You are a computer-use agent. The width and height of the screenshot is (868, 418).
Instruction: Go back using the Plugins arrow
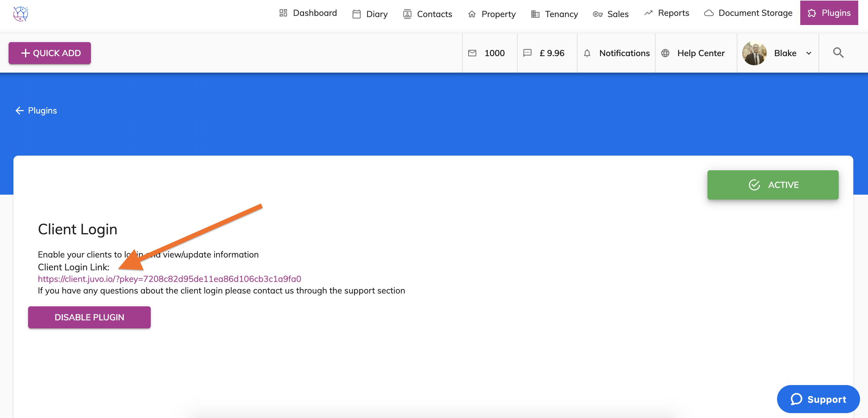click(20, 110)
